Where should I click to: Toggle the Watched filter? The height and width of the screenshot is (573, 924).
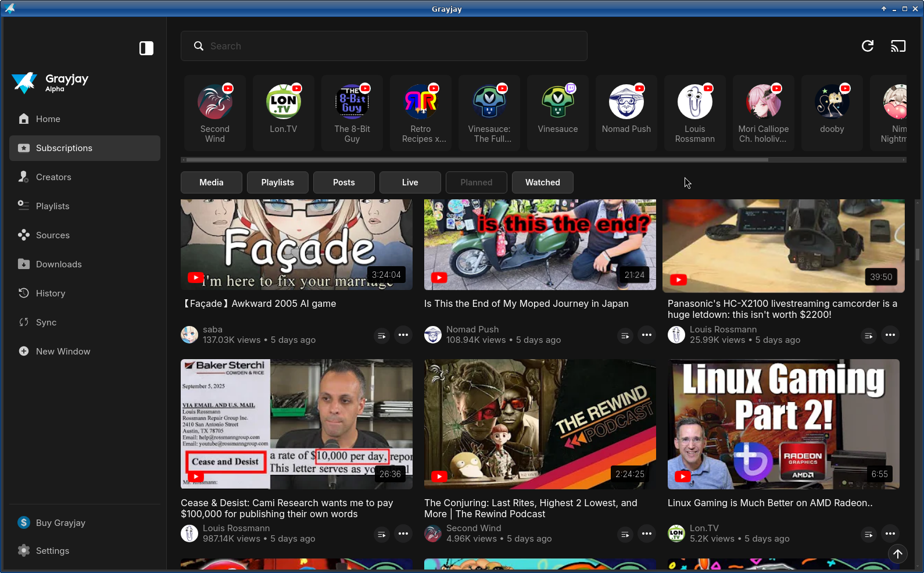click(x=543, y=182)
